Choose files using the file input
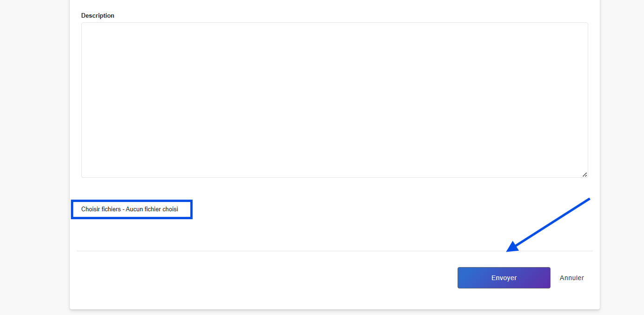 (101, 209)
